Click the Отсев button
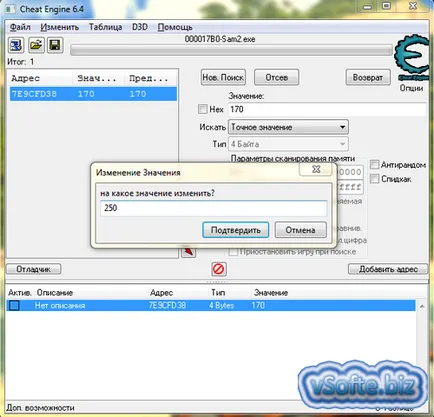Screen dimensions: 434x417 277,77
